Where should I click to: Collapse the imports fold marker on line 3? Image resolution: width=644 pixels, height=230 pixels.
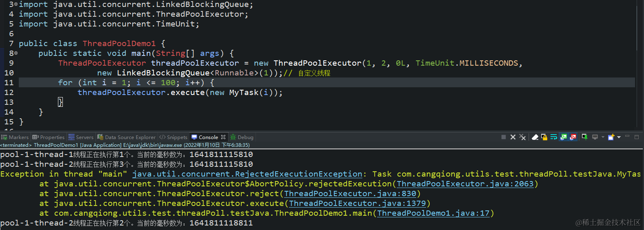pos(16,4)
